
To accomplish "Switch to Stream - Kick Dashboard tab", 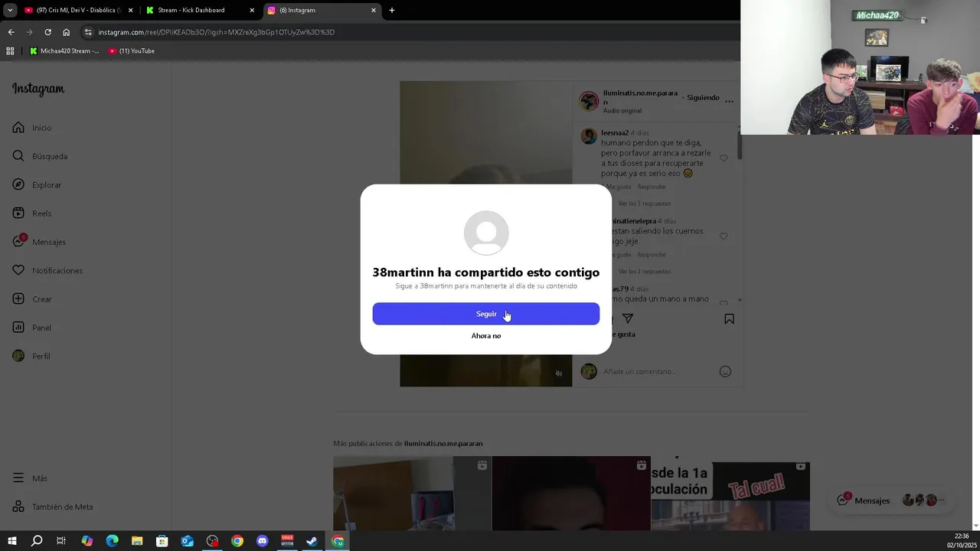I will pos(199,10).
